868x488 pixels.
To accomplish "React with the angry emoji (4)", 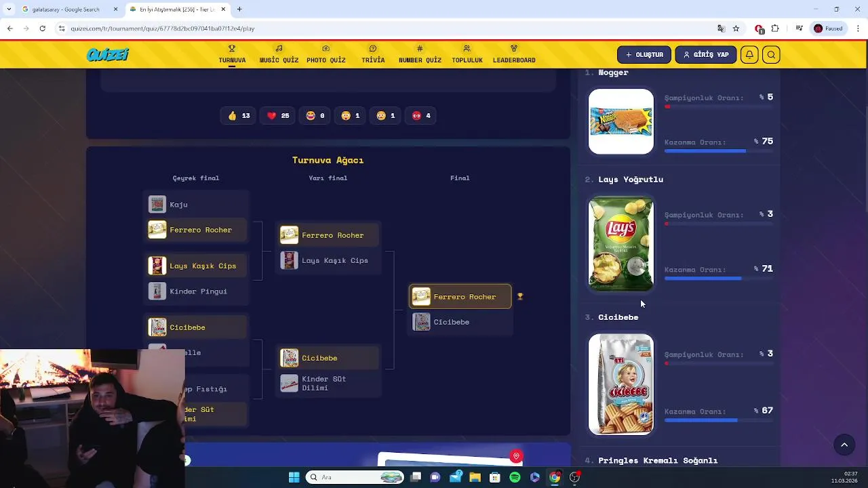I will pyautogui.click(x=421, y=116).
